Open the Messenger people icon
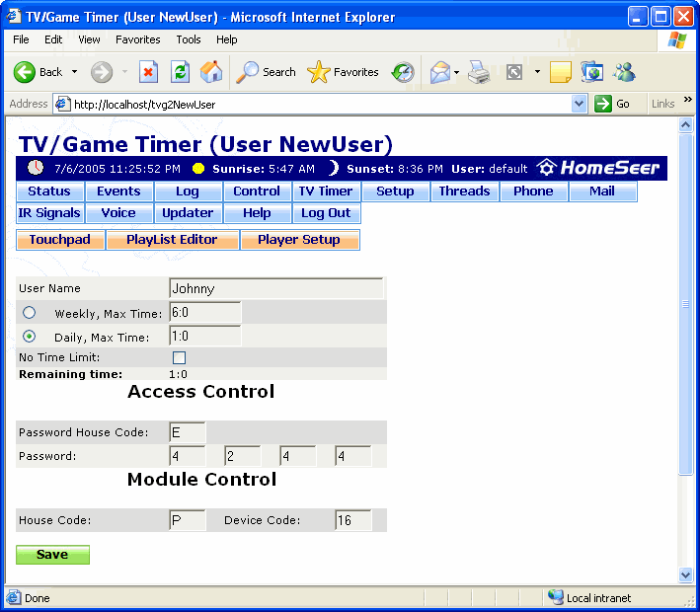 pos(624,72)
